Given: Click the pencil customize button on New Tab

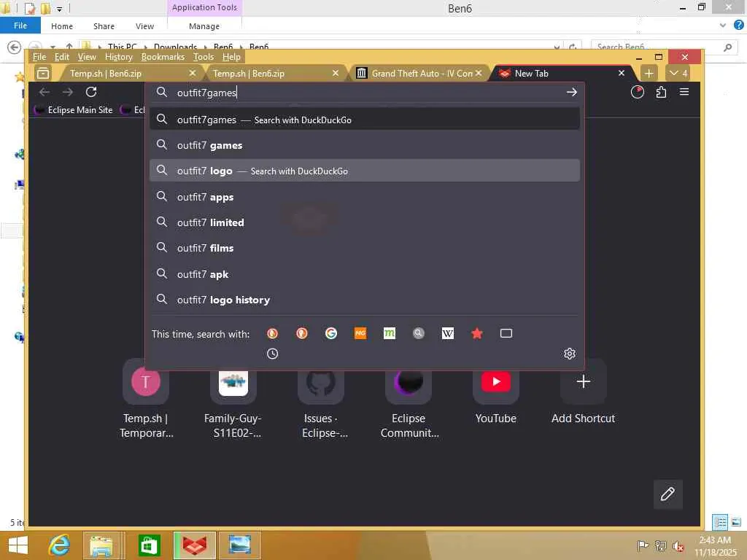Looking at the screenshot, I should (x=667, y=494).
